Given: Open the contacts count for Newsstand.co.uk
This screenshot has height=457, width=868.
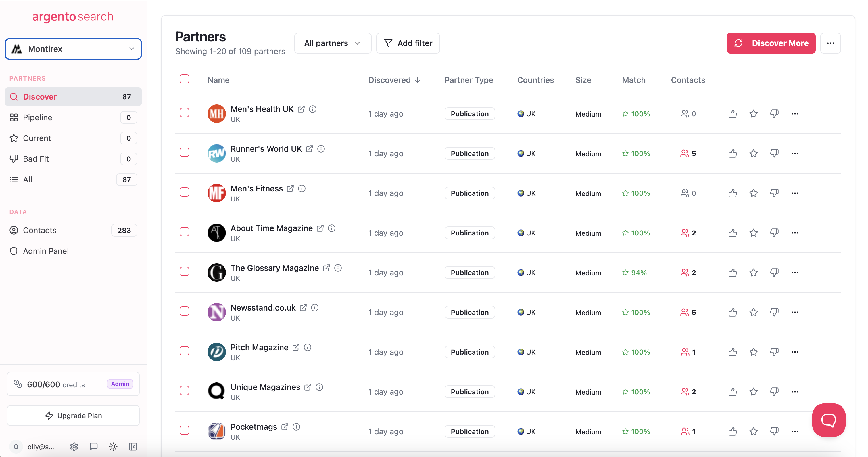Looking at the screenshot, I should pos(688,312).
